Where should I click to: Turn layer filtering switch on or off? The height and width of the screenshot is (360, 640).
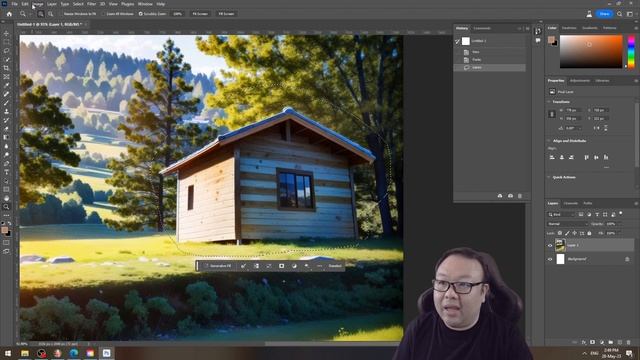click(x=621, y=213)
